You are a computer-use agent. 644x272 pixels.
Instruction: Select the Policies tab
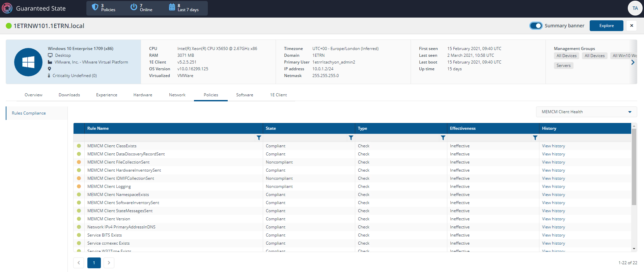[x=211, y=95]
